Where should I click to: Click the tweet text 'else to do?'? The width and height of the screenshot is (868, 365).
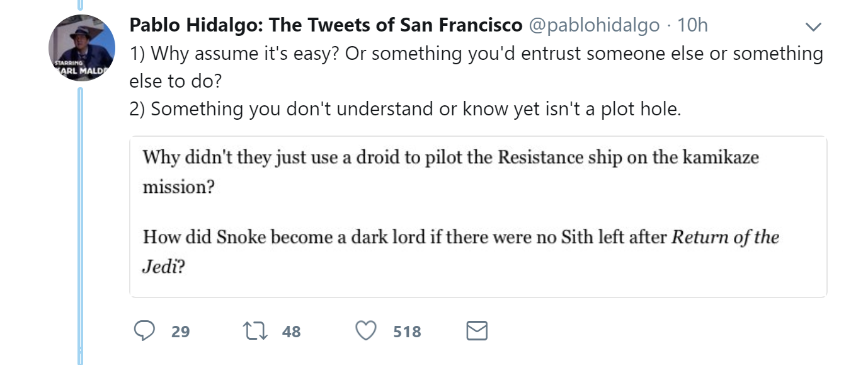tap(176, 81)
